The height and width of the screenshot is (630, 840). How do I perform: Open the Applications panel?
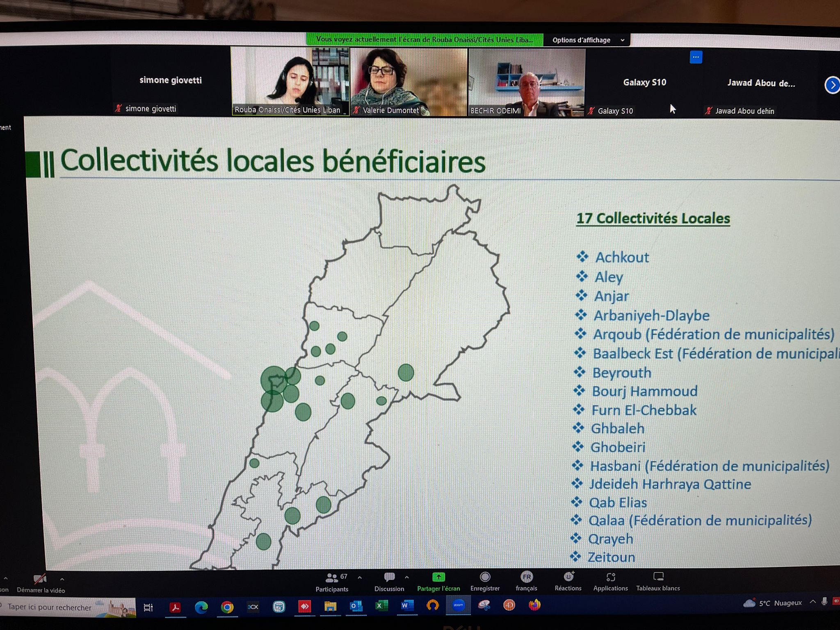coord(610,577)
